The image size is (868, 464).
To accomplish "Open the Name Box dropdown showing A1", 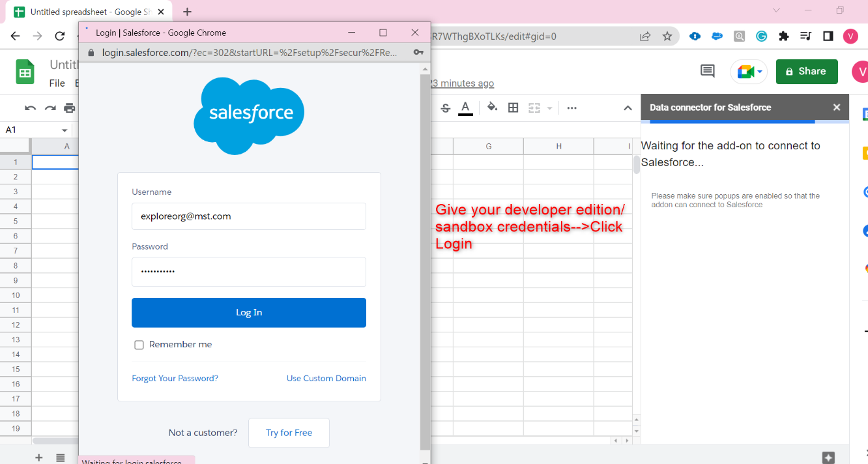I will click(64, 130).
